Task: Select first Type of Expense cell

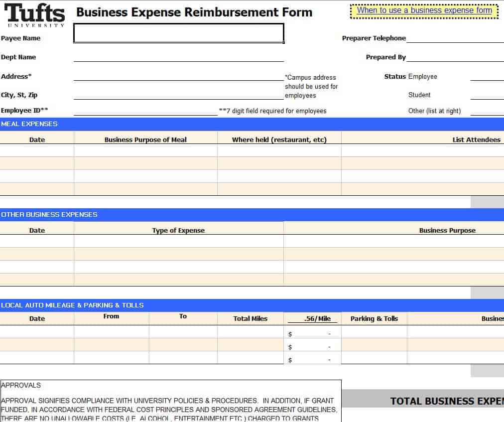Action: (x=178, y=241)
